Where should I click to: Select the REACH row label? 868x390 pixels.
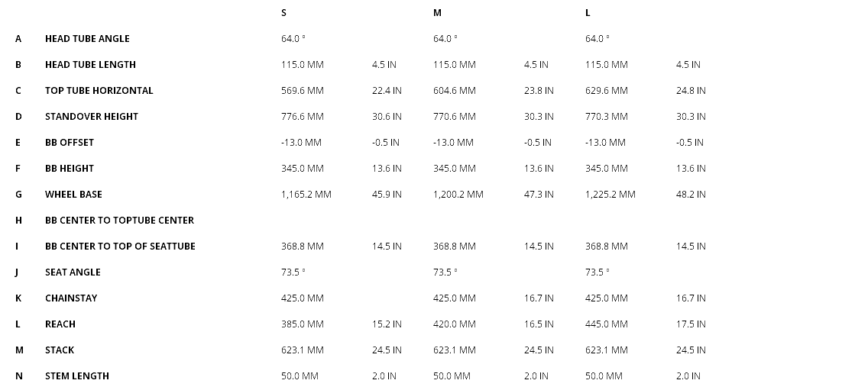pyautogui.click(x=60, y=324)
